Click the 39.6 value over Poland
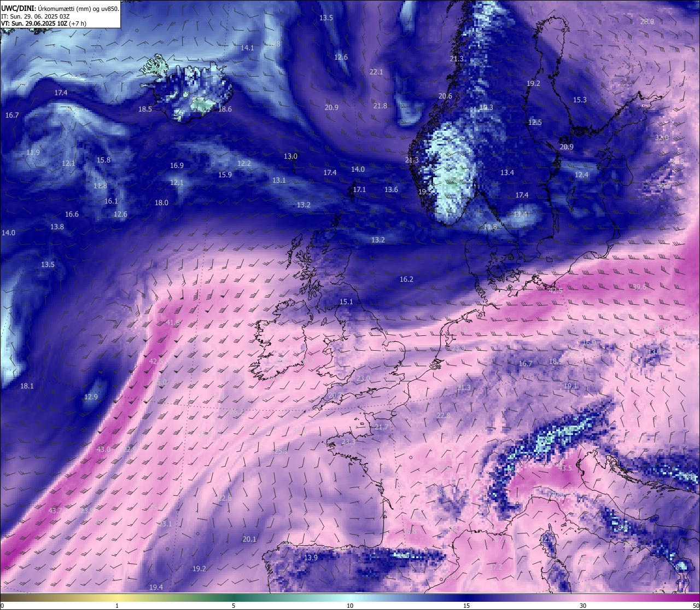The height and width of the screenshot is (610, 700). 639,287
